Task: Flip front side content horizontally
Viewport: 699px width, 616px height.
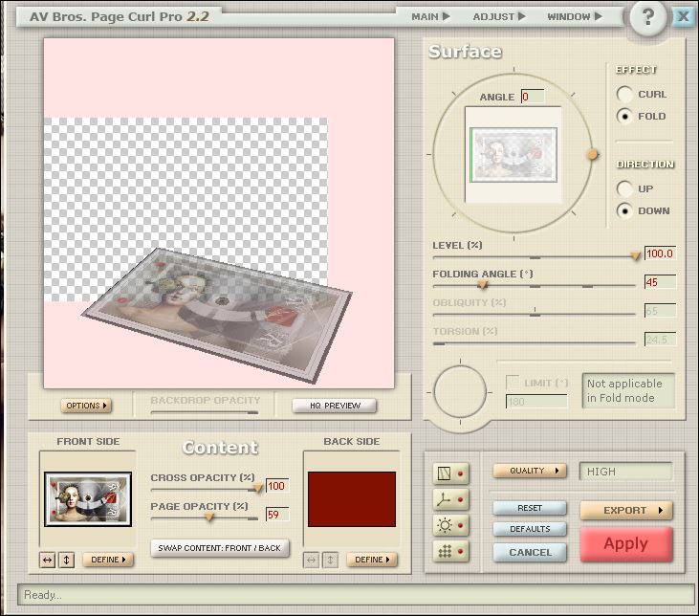Action: pyautogui.click(x=47, y=560)
